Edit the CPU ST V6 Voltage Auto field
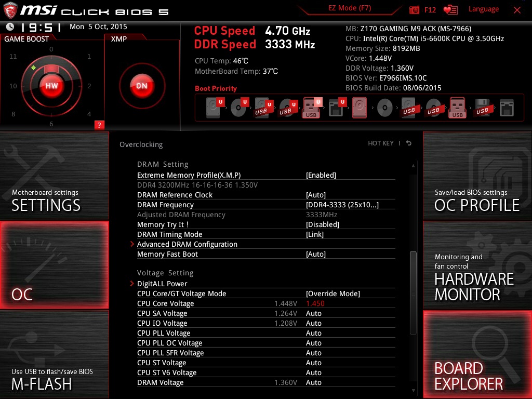Viewport: 532px width, 399px height. pyautogui.click(x=313, y=372)
